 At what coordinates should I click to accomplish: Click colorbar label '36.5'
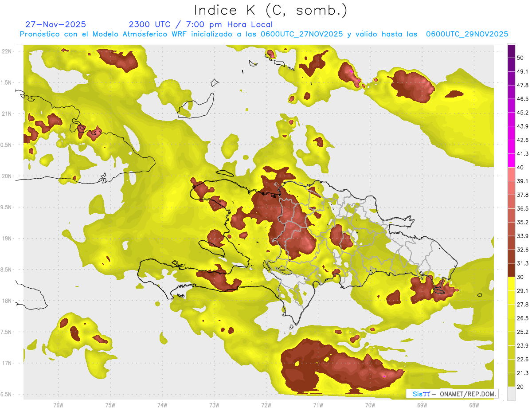pyautogui.click(x=523, y=208)
